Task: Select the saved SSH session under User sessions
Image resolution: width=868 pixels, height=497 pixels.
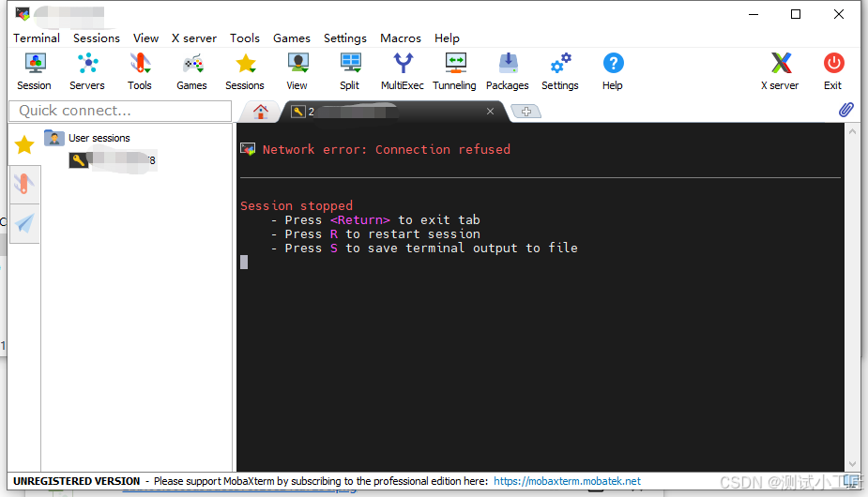Action: [113, 160]
